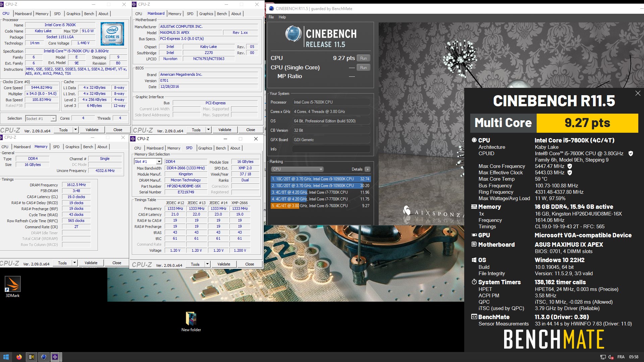
Task: Expand Tools arrow in CPU-Z SPD window
Action: coord(207,264)
